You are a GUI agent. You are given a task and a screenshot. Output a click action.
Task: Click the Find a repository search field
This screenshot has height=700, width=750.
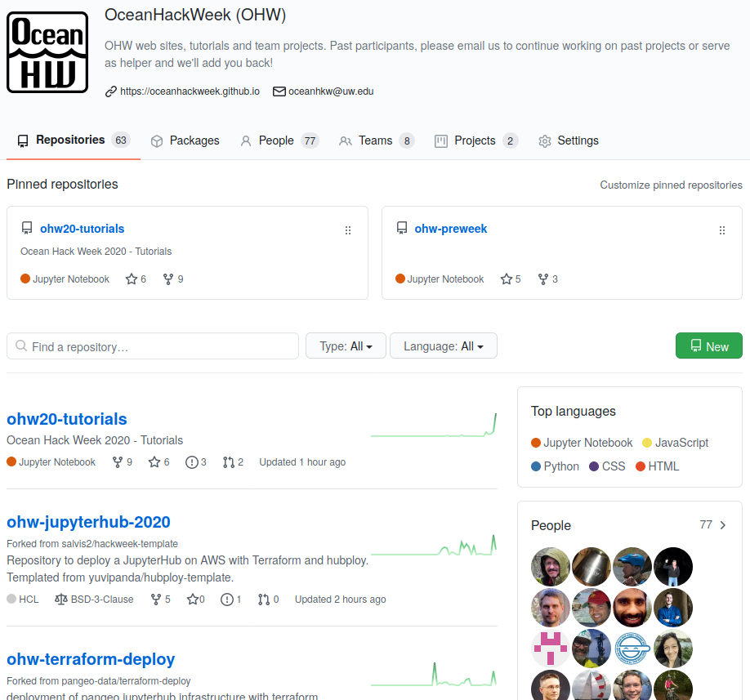[x=153, y=346]
